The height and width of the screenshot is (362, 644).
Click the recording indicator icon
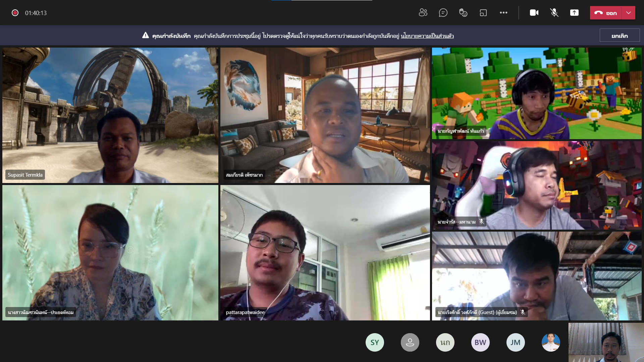click(15, 13)
